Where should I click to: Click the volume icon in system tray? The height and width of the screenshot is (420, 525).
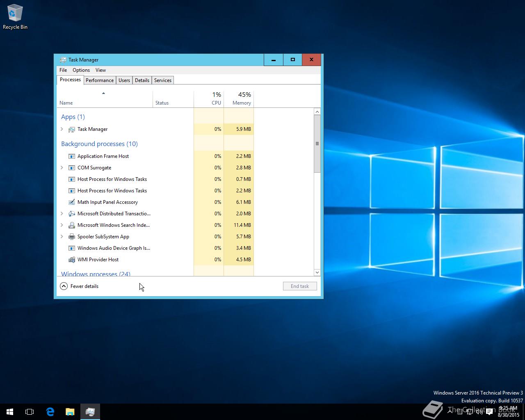[479, 412]
